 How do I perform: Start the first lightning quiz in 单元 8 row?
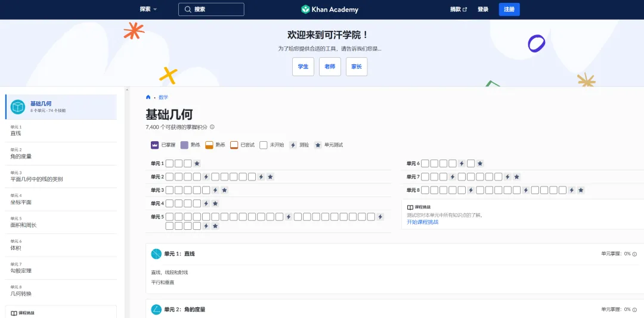pos(470,190)
